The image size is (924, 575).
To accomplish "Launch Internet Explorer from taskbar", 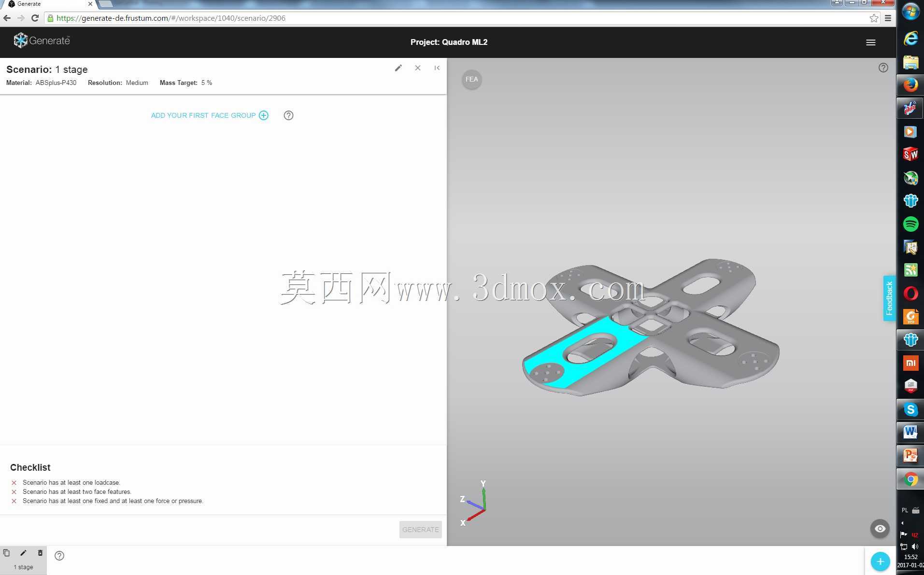I will tap(910, 39).
